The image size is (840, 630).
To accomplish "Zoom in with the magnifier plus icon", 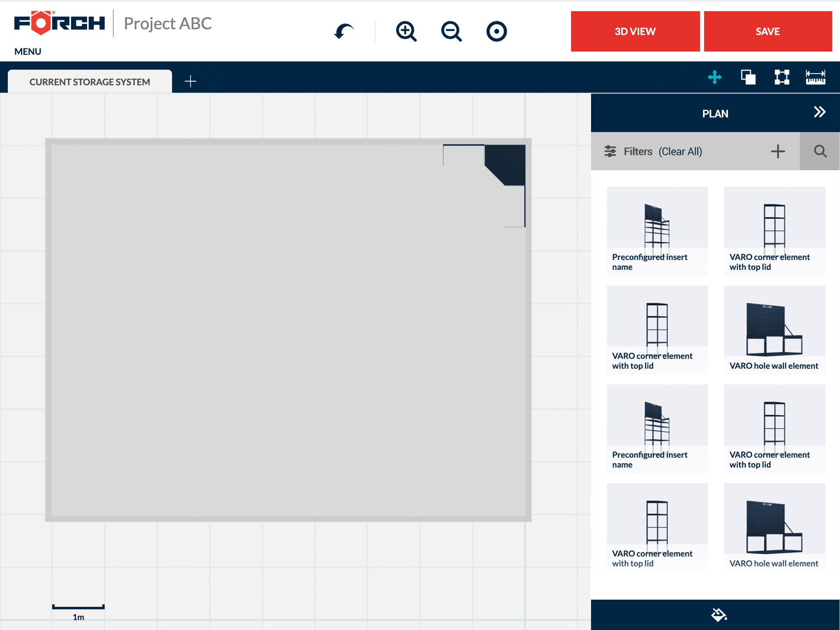I will pyautogui.click(x=406, y=32).
